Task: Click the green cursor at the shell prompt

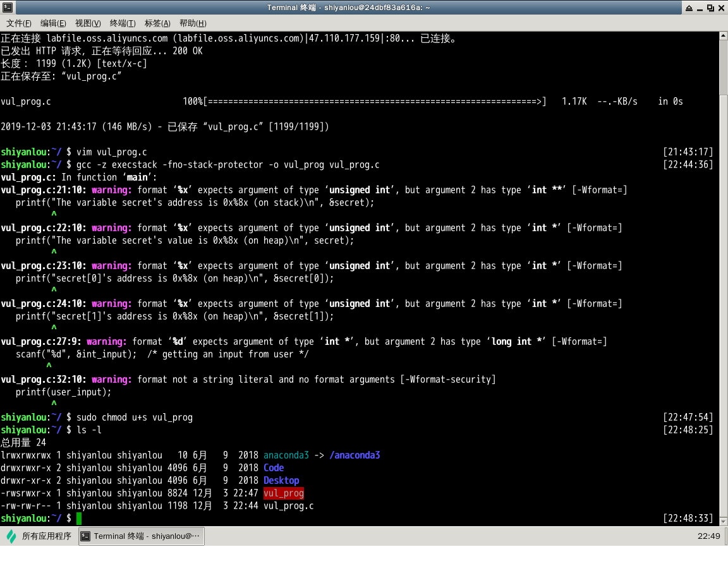Action: pyautogui.click(x=79, y=519)
